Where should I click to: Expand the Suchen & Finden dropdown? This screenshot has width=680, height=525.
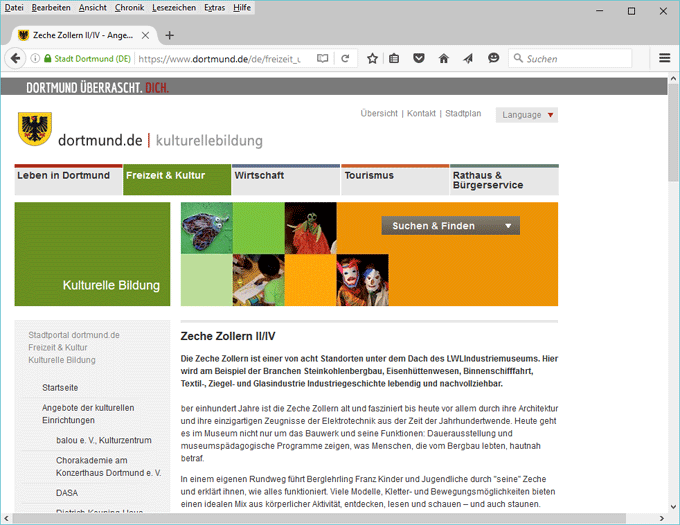450,226
